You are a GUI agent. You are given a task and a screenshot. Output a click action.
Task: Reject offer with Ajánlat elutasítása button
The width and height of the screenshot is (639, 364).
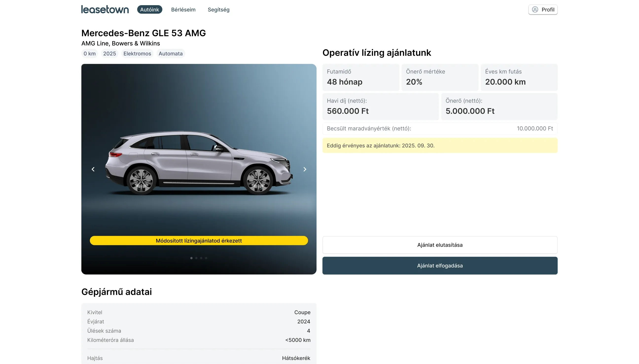(440, 245)
